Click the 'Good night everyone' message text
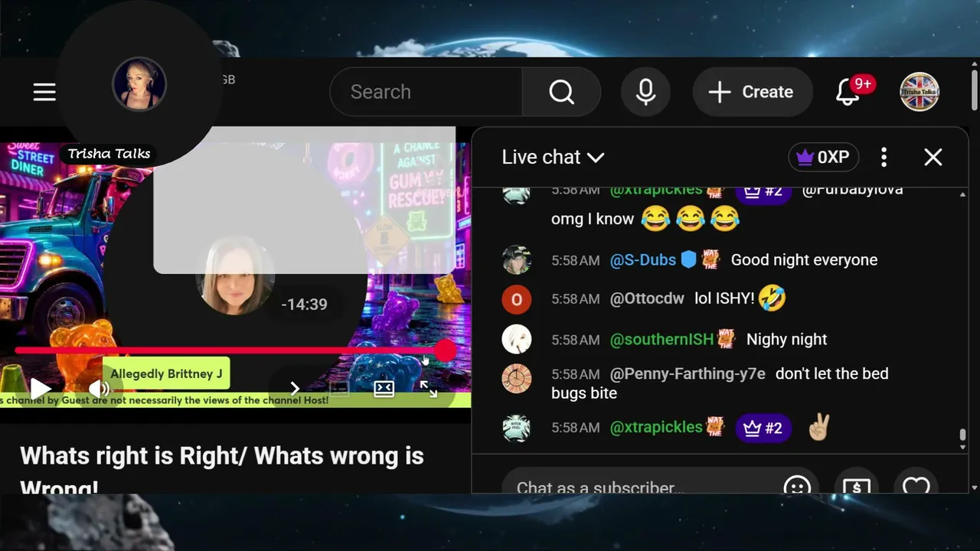The width and height of the screenshot is (980, 551). (x=804, y=260)
